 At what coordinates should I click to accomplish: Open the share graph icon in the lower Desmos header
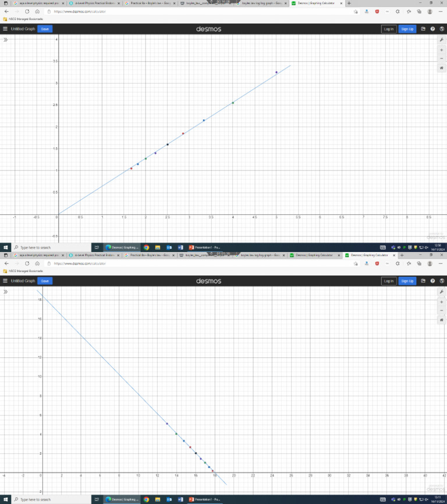pos(423,281)
